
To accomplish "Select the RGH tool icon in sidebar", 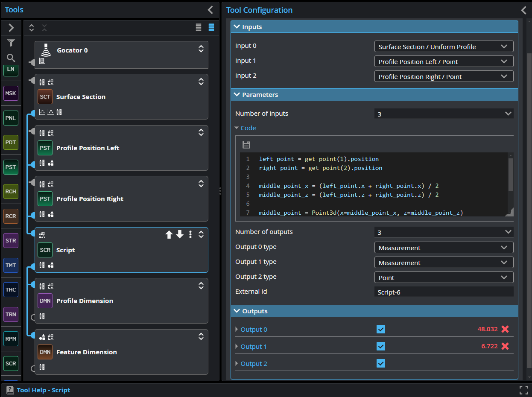I will [x=11, y=192].
